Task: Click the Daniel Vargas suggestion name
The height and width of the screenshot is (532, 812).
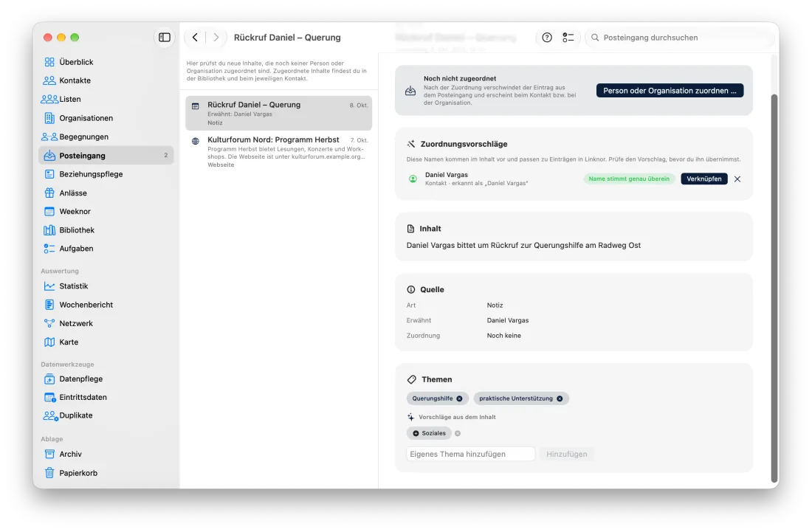Action: coord(447,175)
